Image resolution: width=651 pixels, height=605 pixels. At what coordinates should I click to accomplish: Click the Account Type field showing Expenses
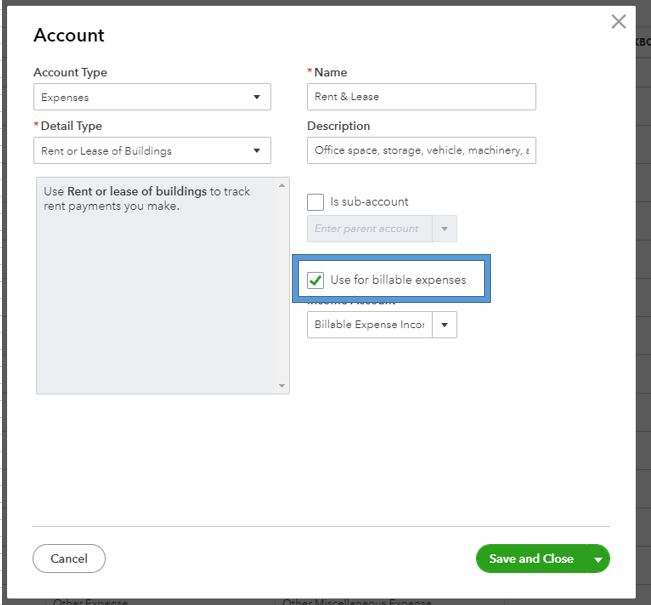140,98
